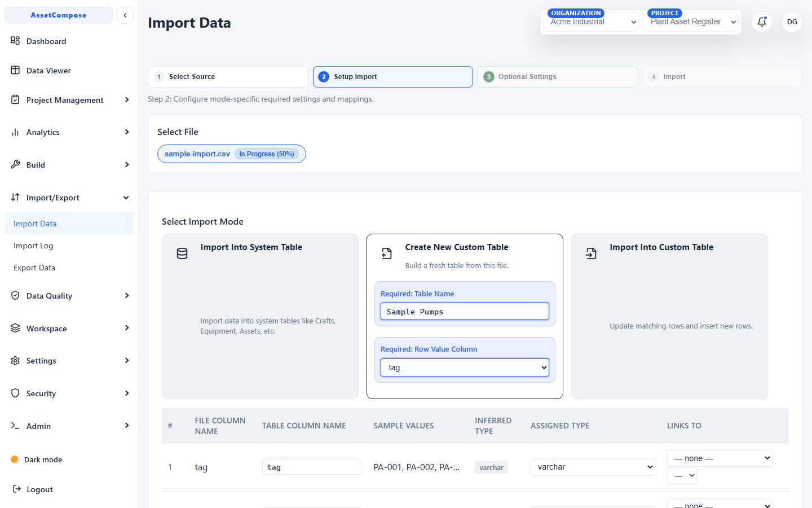Expand the Build submenu arrow
Viewport: 812px width, 508px height.
click(127, 165)
